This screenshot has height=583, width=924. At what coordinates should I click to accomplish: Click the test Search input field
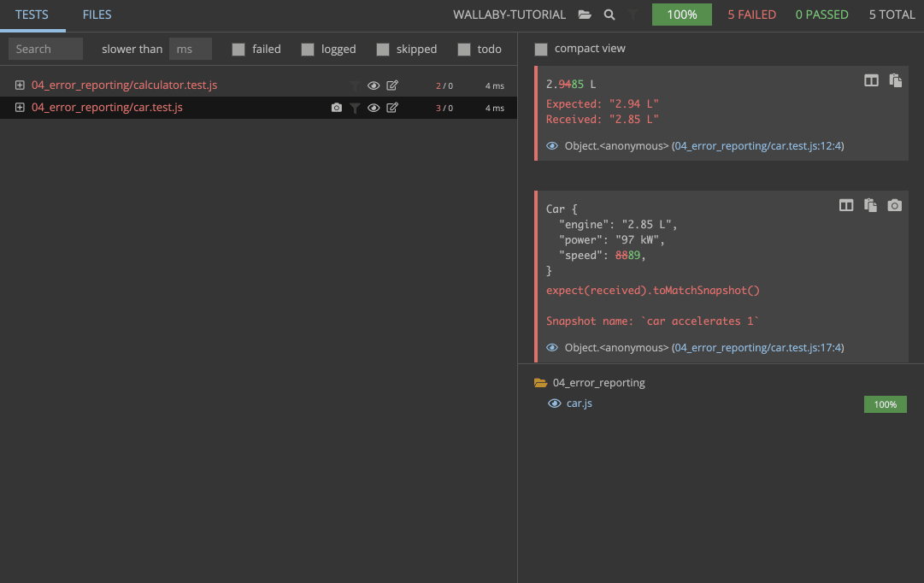(x=45, y=49)
